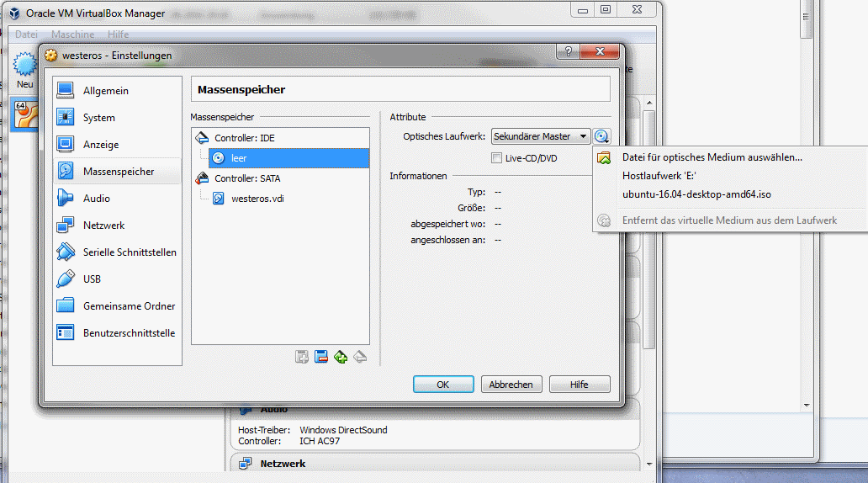Select the 64-bit VM icon in machine list
Image resolution: width=868 pixels, height=483 pixels.
[x=25, y=114]
